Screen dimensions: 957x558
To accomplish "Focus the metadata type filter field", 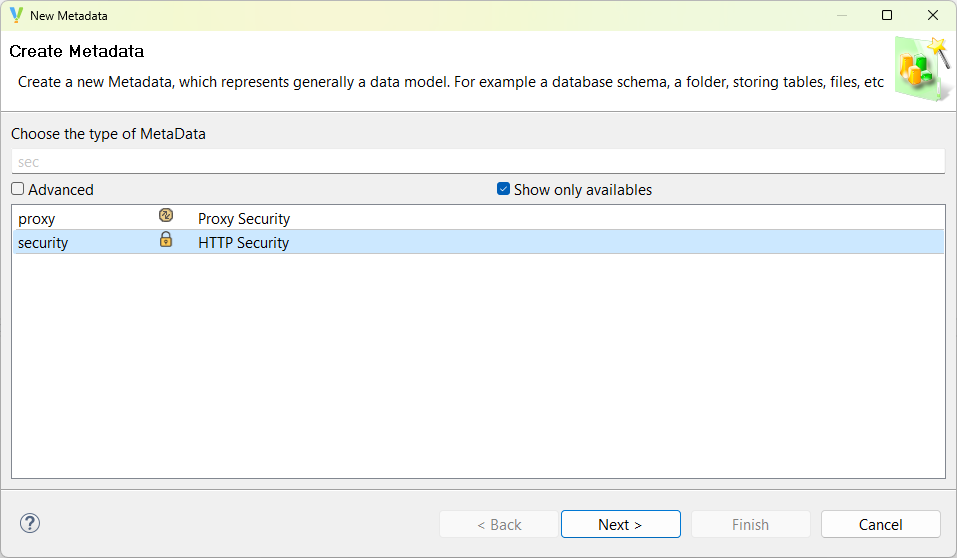I will 477,161.
